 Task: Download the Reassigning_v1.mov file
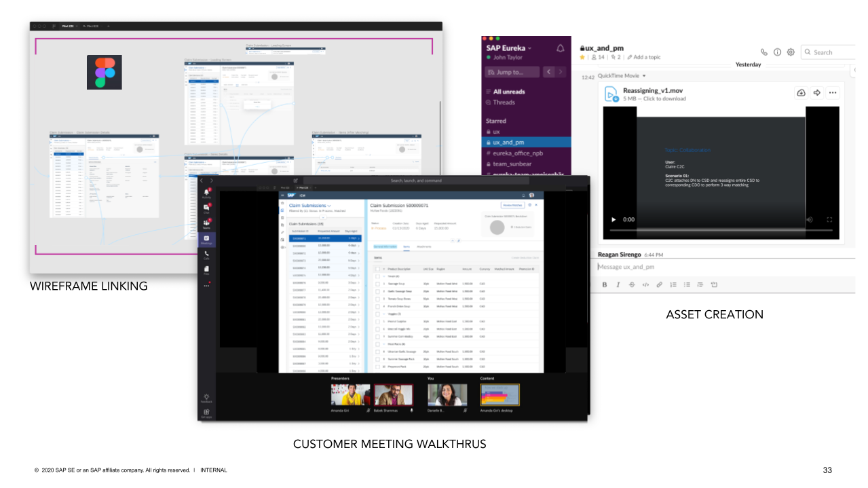(x=801, y=93)
